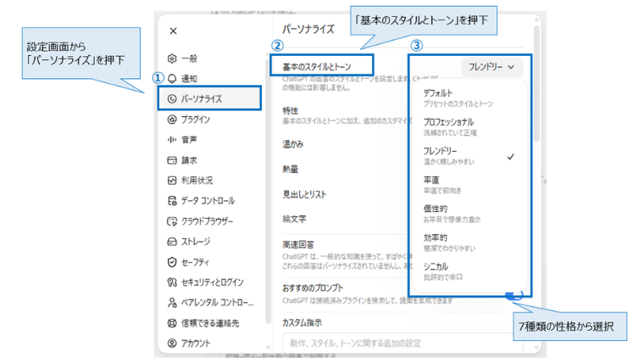This screenshot has width=644, height=363.
Task: Click the クラウドブラウザー icon
Action: click(172, 221)
